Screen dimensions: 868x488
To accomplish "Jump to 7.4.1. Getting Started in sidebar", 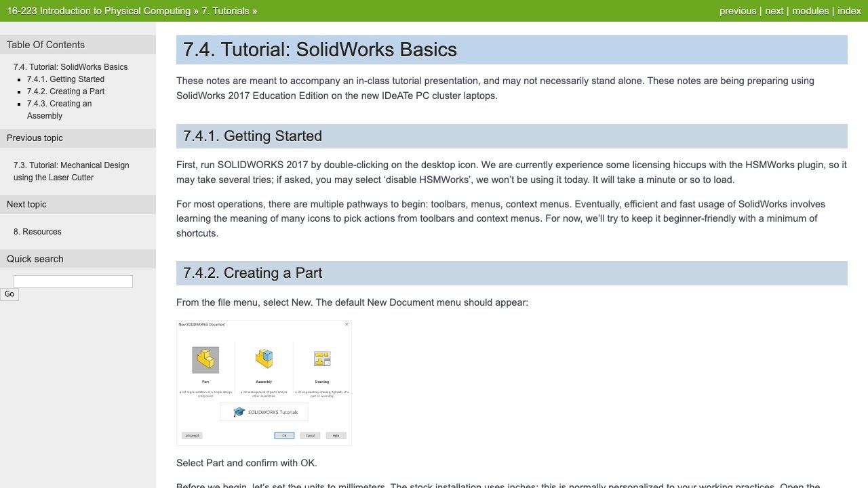I will tap(66, 79).
